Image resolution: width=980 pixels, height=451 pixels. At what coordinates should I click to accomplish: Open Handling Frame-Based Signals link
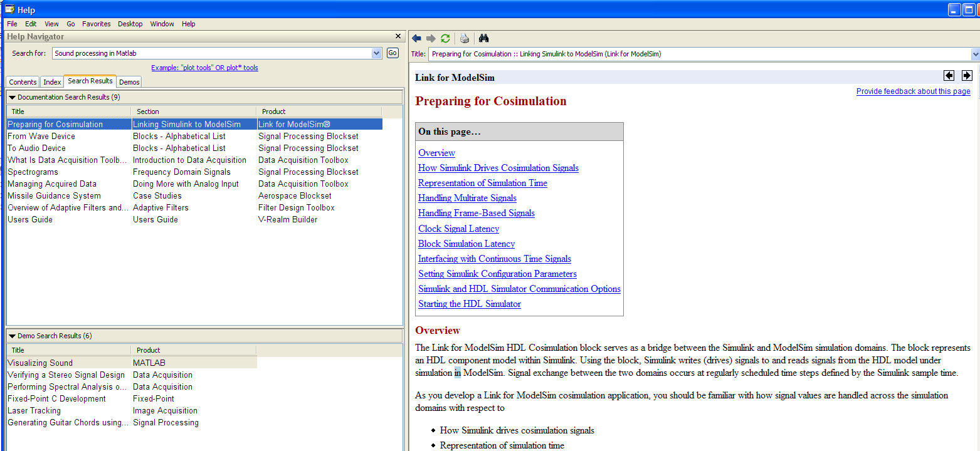click(477, 213)
